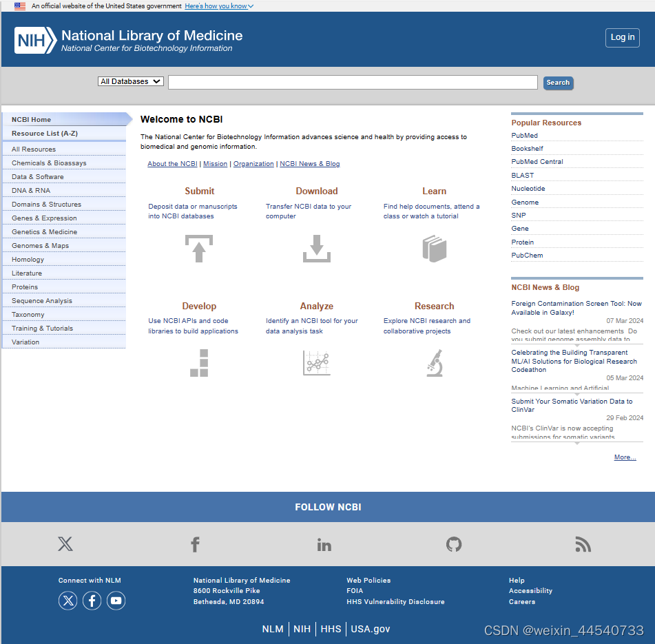Open the Careers footer link
This screenshot has height=644, width=655.
point(522,601)
